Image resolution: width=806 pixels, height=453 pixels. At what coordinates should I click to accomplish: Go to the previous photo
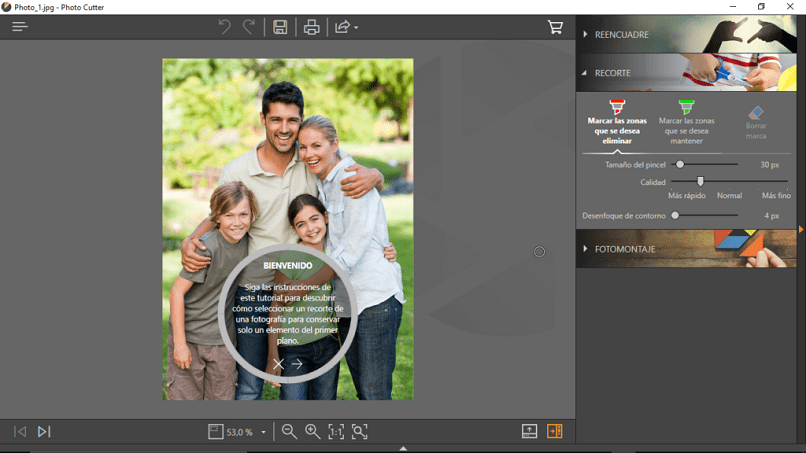[x=20, y=431]
